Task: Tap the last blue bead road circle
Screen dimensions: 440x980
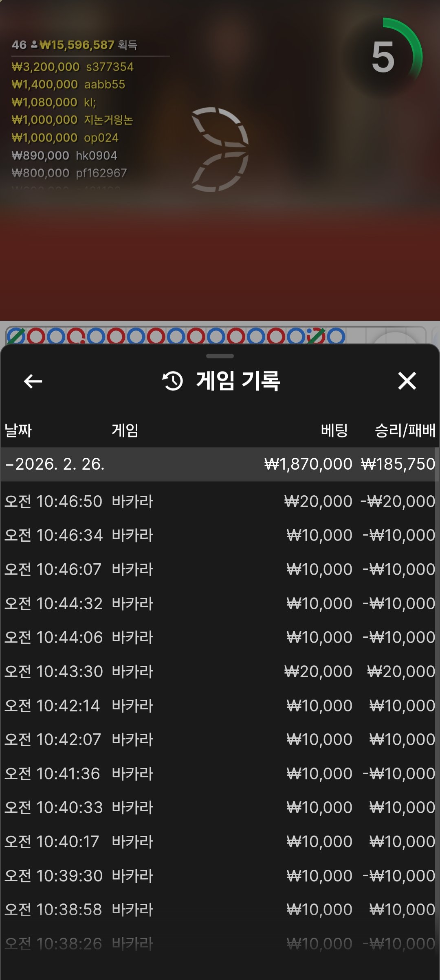Action: (x=336, y=337)
